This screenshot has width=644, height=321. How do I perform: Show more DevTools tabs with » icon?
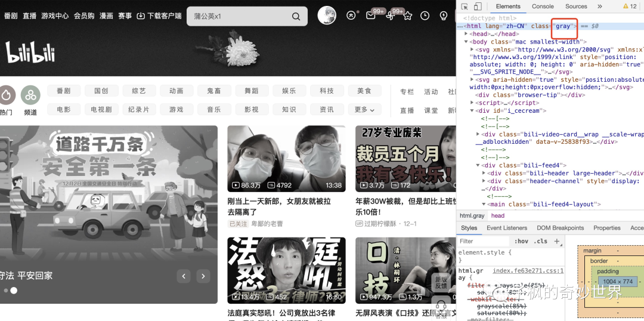point(600,6)
